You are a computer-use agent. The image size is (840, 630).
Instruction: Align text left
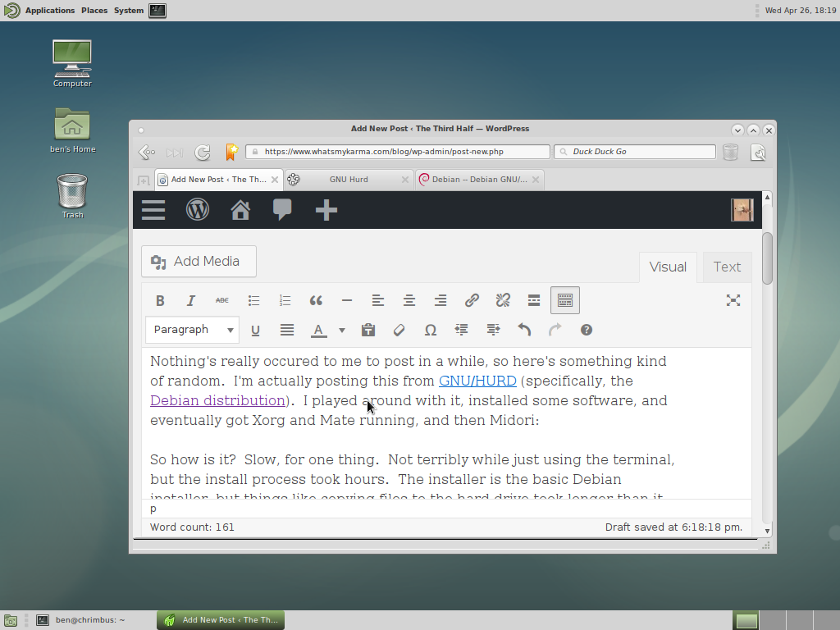(377, 300)
